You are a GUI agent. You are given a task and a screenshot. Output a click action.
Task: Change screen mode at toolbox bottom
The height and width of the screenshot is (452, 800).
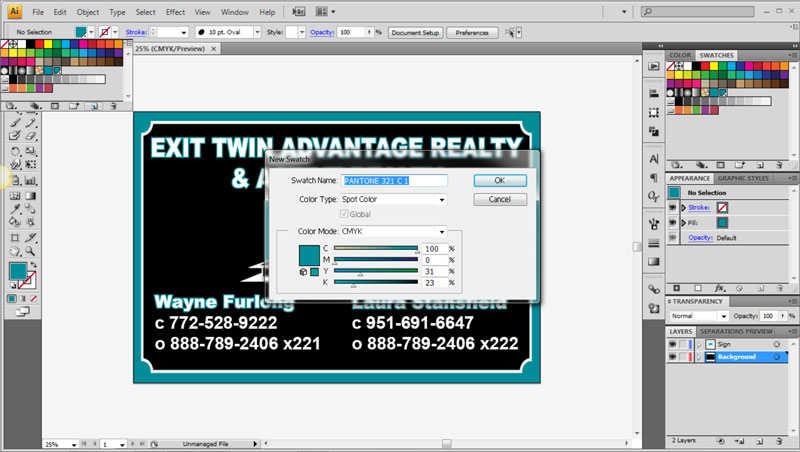point(22,311)
